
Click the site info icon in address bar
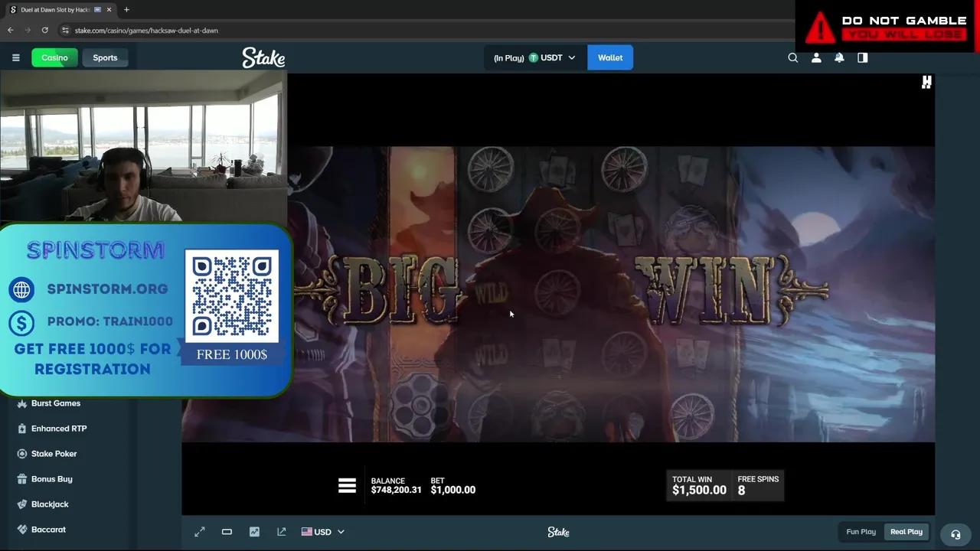pyautogui.click(x=65, y=31)
